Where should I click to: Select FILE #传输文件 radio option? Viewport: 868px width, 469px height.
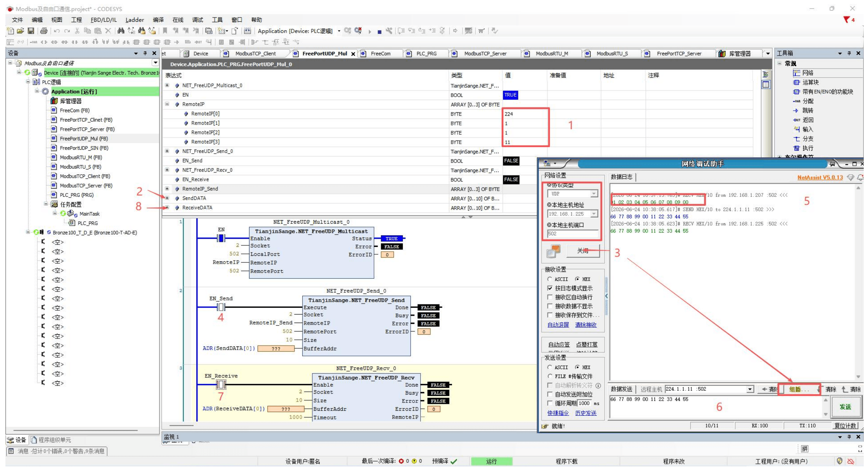tap(549, 376)
